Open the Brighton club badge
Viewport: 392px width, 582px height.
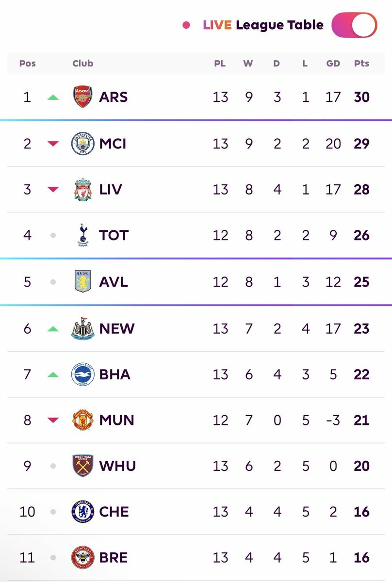click(82, 374)
